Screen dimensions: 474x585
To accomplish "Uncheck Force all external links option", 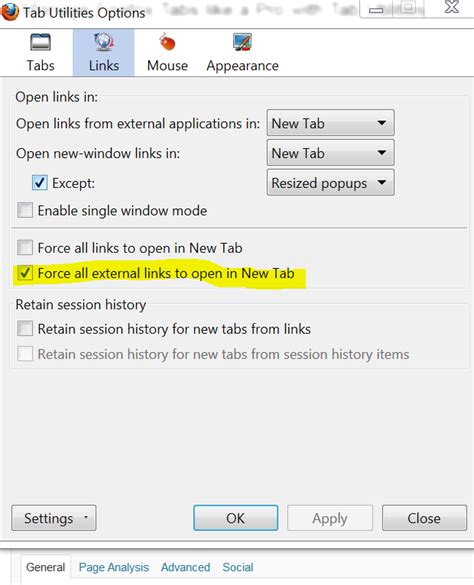I will (25, 273).
